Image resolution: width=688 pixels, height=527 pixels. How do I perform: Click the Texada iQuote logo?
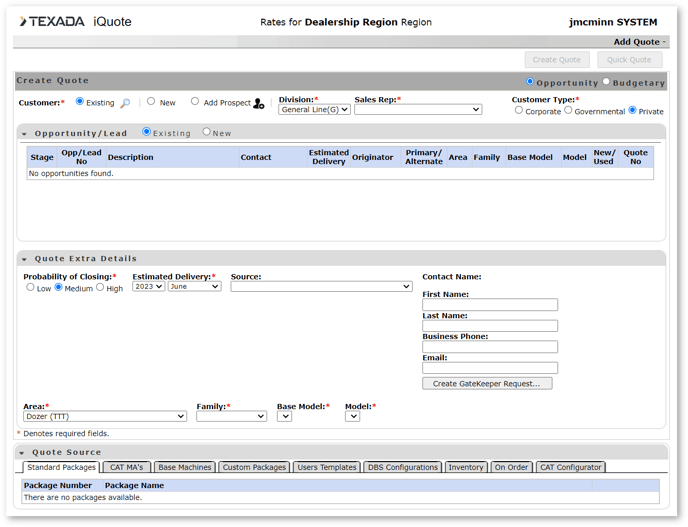(75, 21)
